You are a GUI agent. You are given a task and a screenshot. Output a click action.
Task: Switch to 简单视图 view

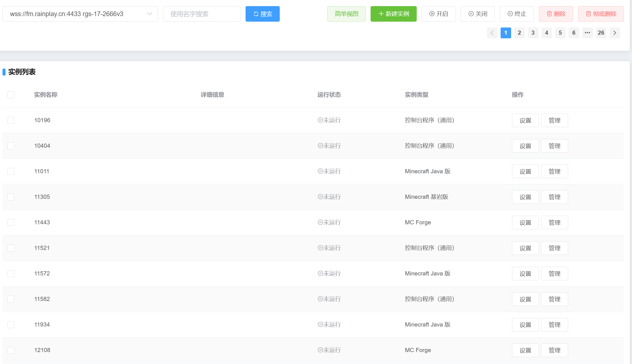pos(346,14)
